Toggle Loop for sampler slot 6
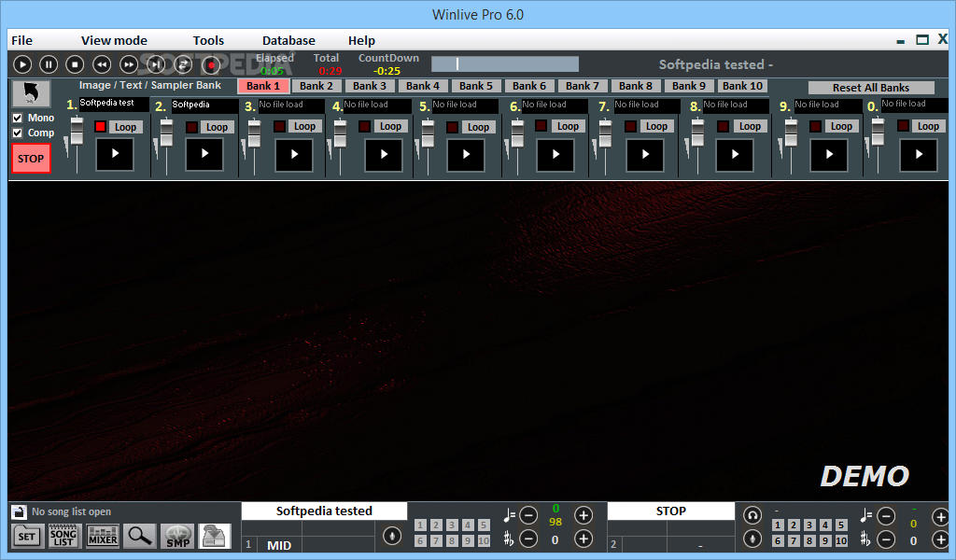Viewport: 956px width, 560px height. 568,127
